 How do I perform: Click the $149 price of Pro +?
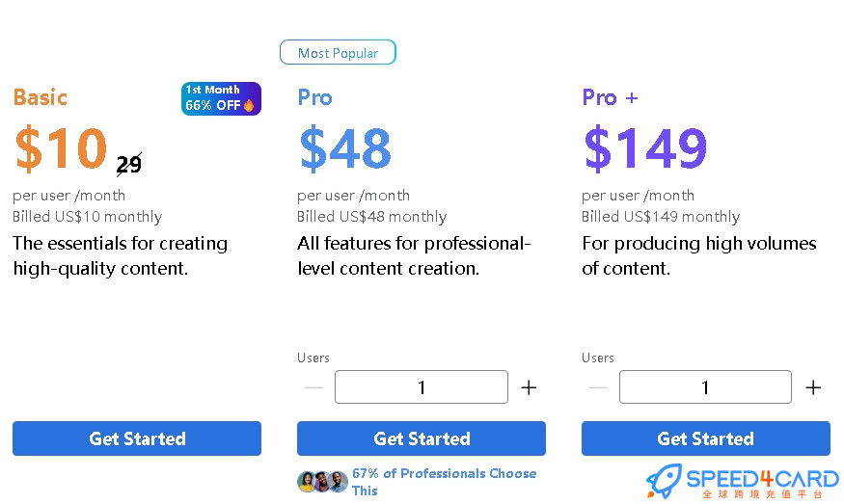tap(645, 148)
